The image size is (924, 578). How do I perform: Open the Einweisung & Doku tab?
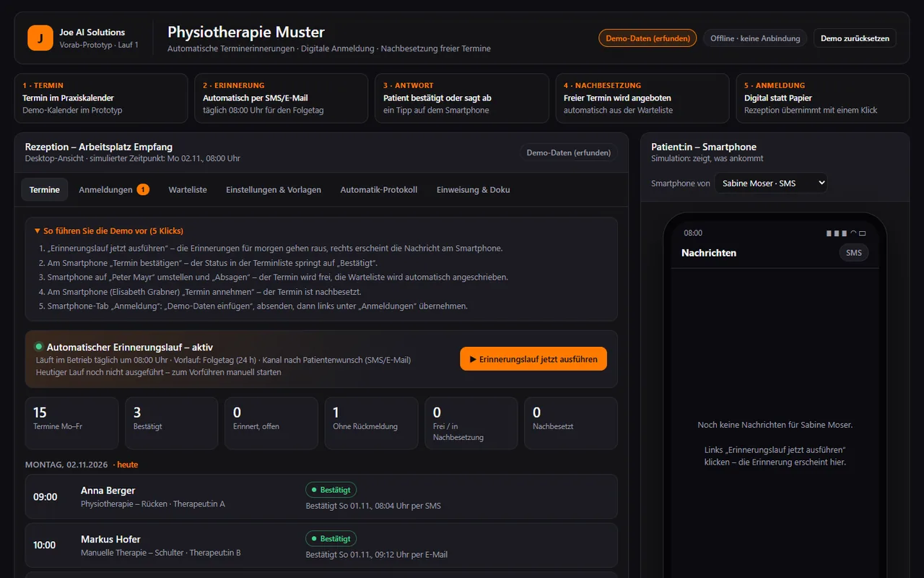click(x=474, y=189)
